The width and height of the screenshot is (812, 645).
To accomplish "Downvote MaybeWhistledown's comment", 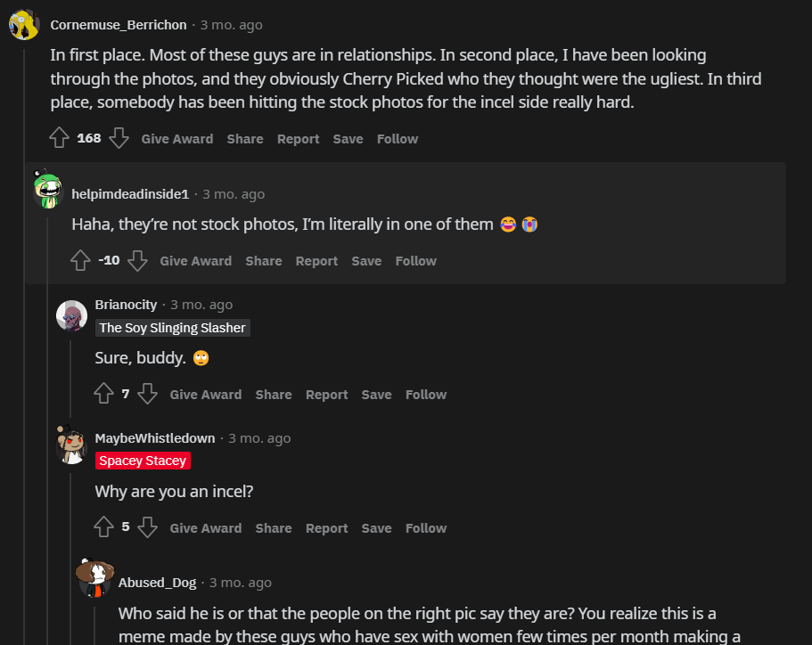I will [x=148, y=527].
